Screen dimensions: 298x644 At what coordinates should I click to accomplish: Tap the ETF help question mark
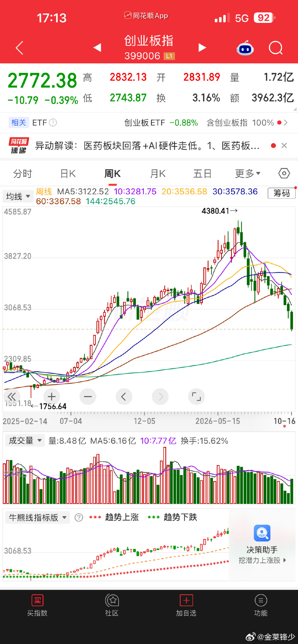coord(53,123)
